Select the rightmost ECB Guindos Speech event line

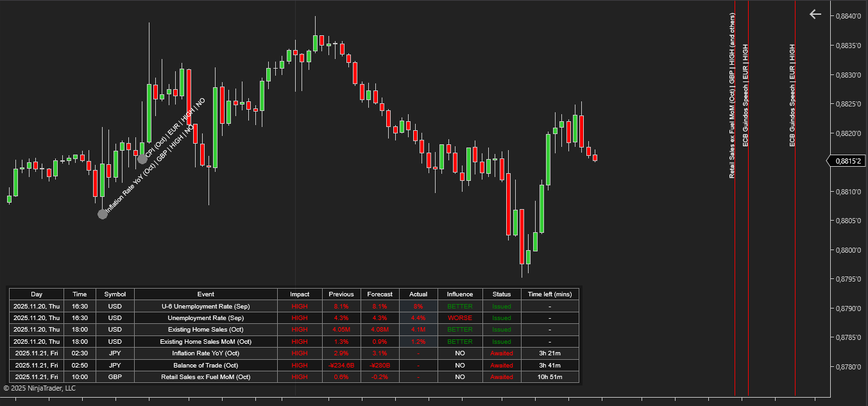point(792,96)
